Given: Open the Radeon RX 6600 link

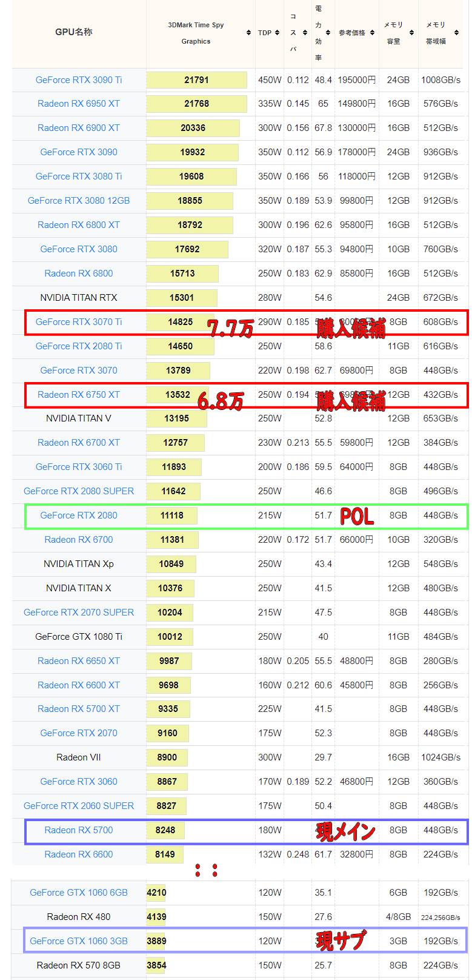Looking at the screenshot, I should (79, 854).
